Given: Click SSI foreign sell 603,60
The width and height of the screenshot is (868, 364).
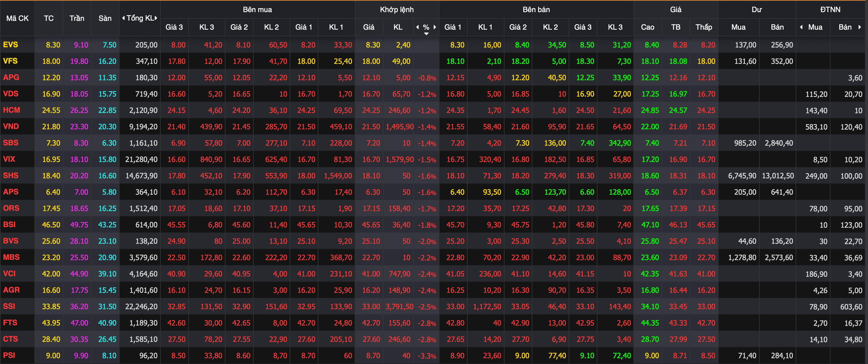Looking at the screenshot, I should pyautogui.click(x=851, y=307).
